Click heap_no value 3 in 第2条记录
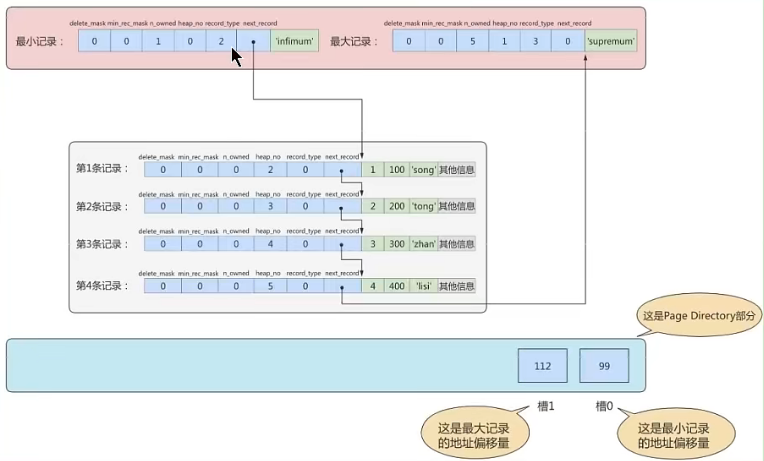Image resolution: width=764 pixels, height=461 pixels. pyautogui.click(x=270, y=206)
